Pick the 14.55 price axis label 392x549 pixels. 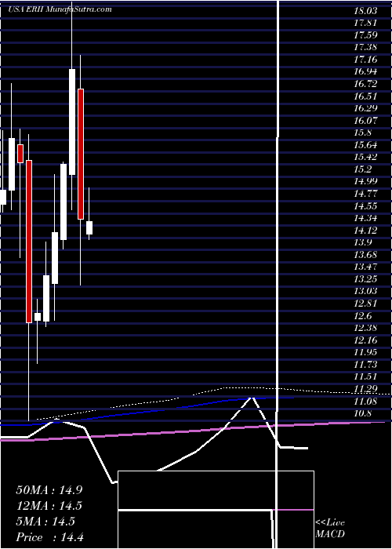[366, 205]
